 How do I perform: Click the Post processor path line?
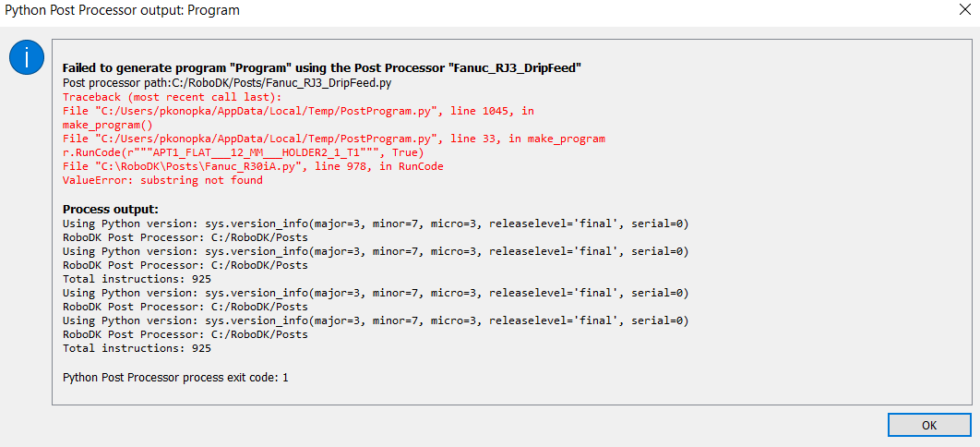[228, 83]
